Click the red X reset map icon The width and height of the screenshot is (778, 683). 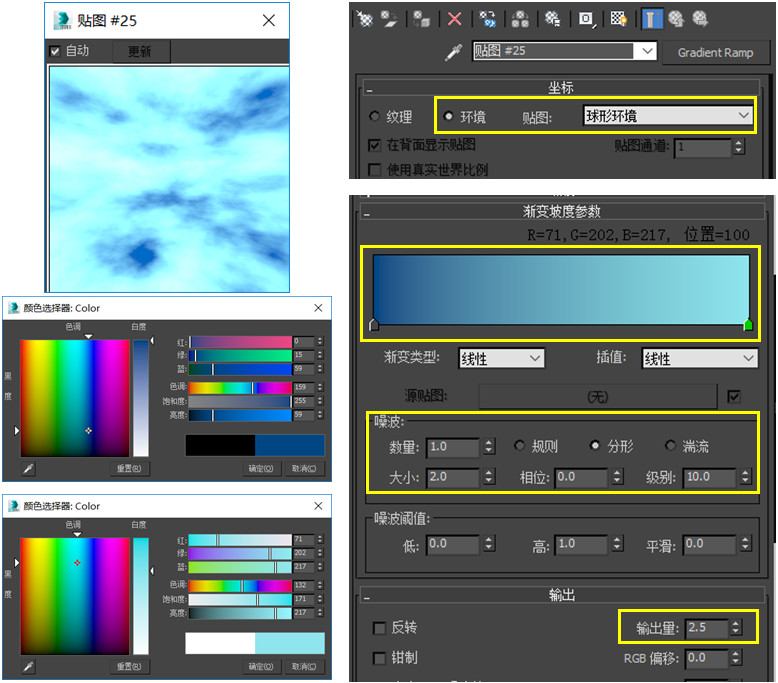pos(454,19)
